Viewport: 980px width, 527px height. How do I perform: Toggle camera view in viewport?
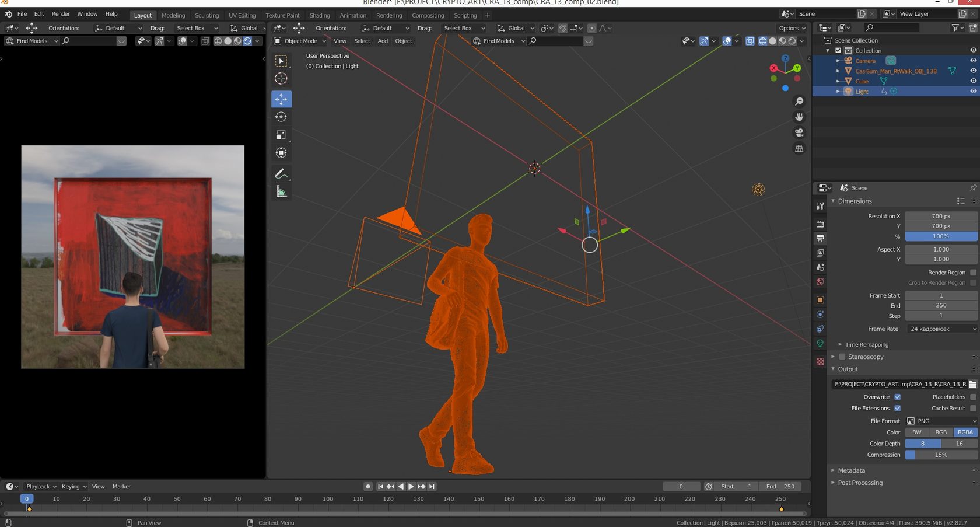tap(799, 132)
